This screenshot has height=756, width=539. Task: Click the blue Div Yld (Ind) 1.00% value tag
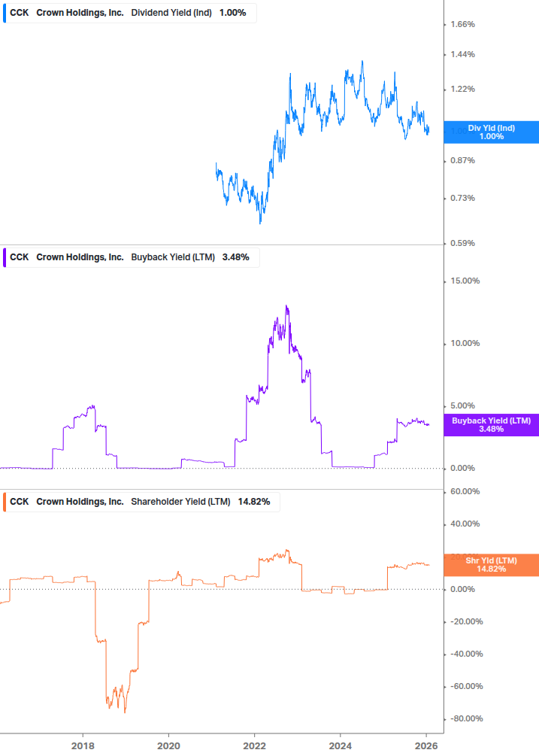pos(492,132)
